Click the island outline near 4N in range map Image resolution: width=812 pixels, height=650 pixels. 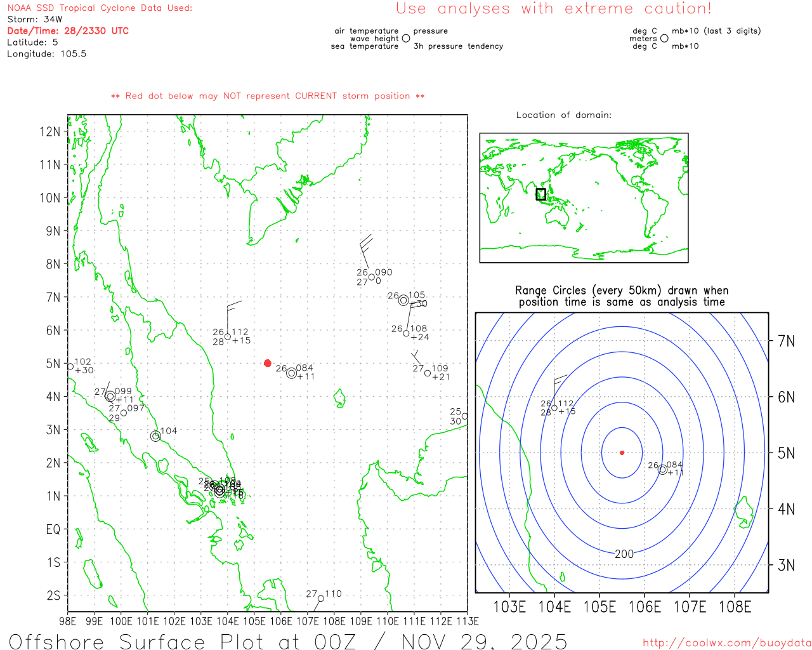pyautogui.click(x=744, y=511)
